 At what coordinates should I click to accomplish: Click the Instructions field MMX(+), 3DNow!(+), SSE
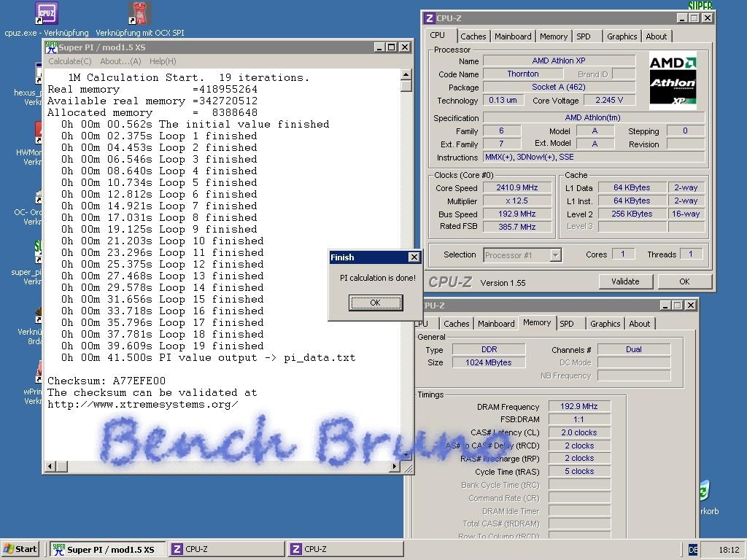pyautogui.click(x=594, y=157)
